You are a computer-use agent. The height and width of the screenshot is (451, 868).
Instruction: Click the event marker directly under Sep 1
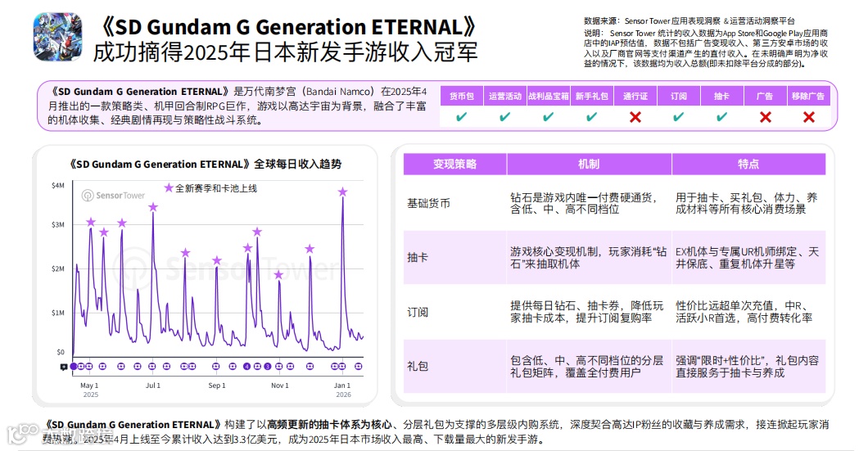[x=216, y=367]
